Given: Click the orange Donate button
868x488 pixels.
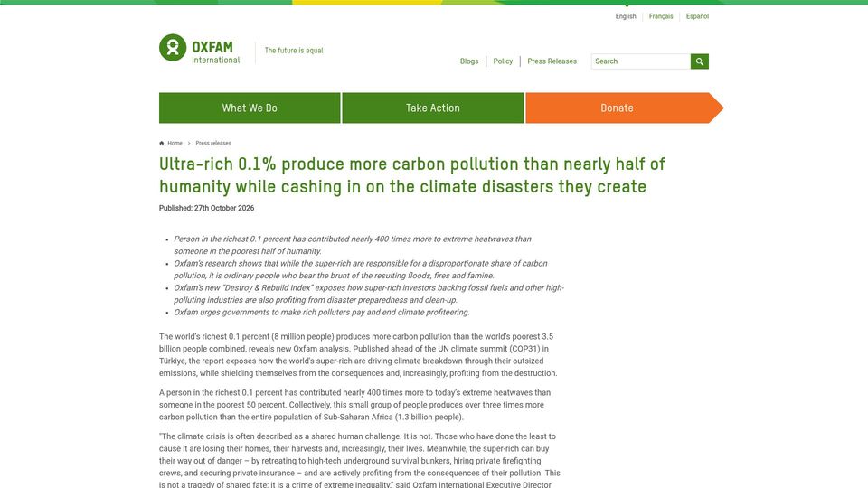Looking at the screenshot, I should (x=625, y=108).
